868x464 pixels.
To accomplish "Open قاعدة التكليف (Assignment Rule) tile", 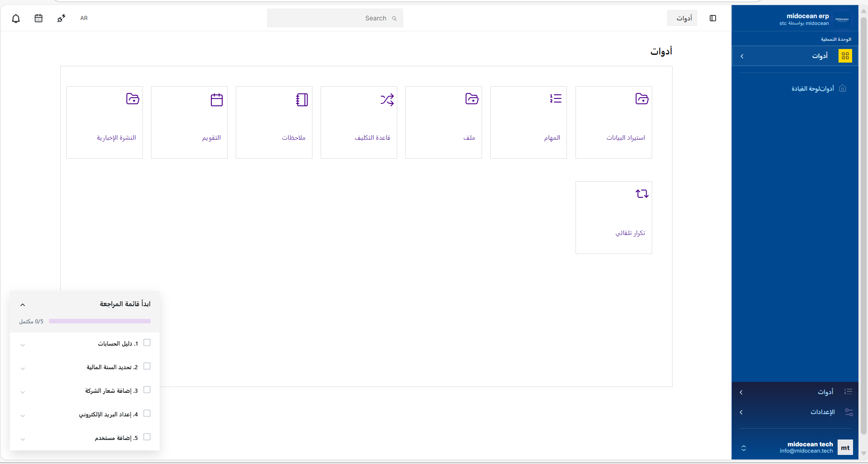I will (358, 122).
